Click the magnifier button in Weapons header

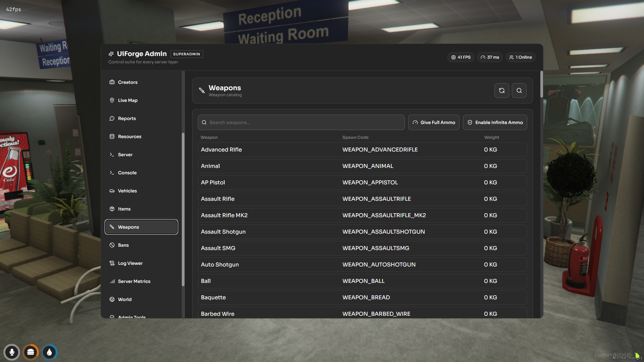519,90
